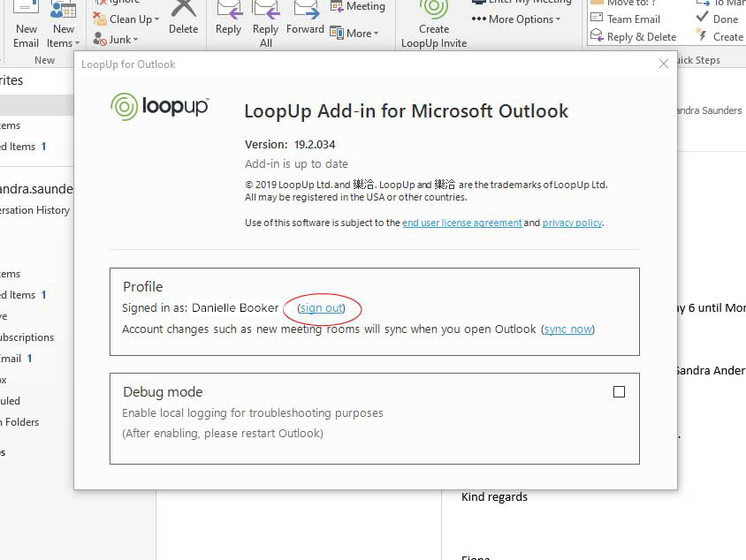Click the Reply All icon
The image size is (746, 560).
point(265,11)
